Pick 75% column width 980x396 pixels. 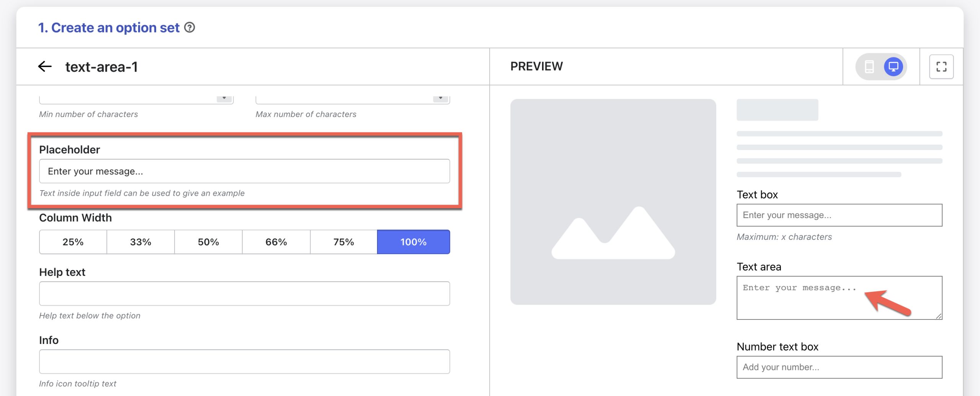pyautogui.click(x=343, y=242)
